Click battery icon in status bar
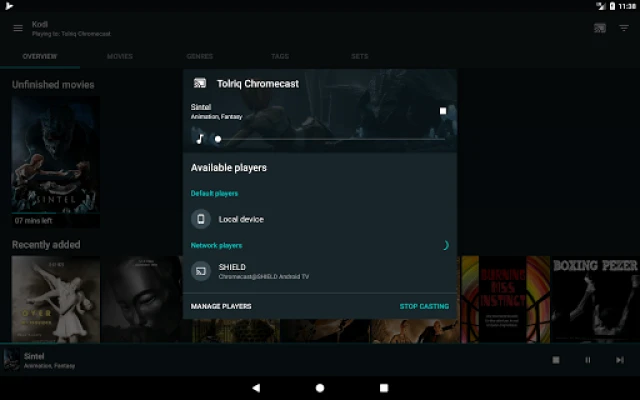The image size is (640, 400). pos(612,6)
